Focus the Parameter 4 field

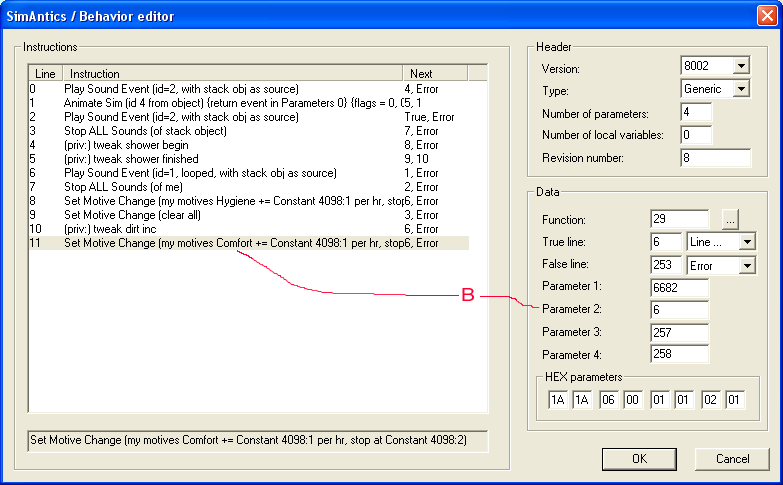[680, 354]
